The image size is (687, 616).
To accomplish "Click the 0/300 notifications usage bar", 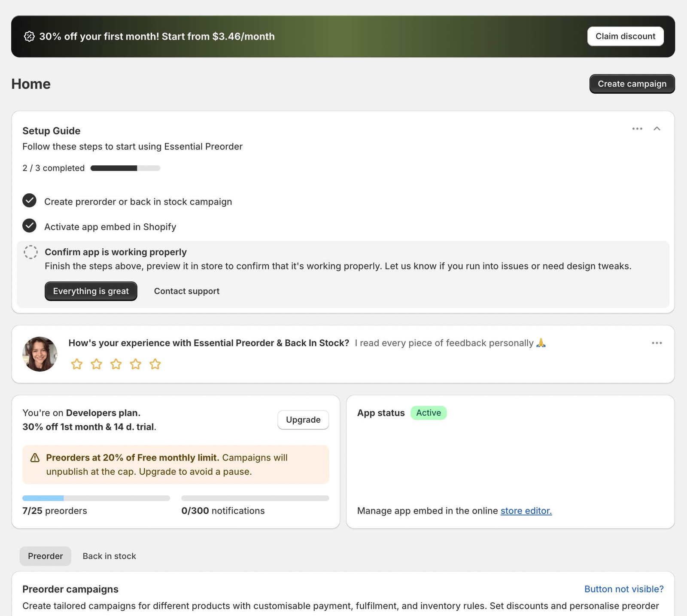I will click(255, 498).
